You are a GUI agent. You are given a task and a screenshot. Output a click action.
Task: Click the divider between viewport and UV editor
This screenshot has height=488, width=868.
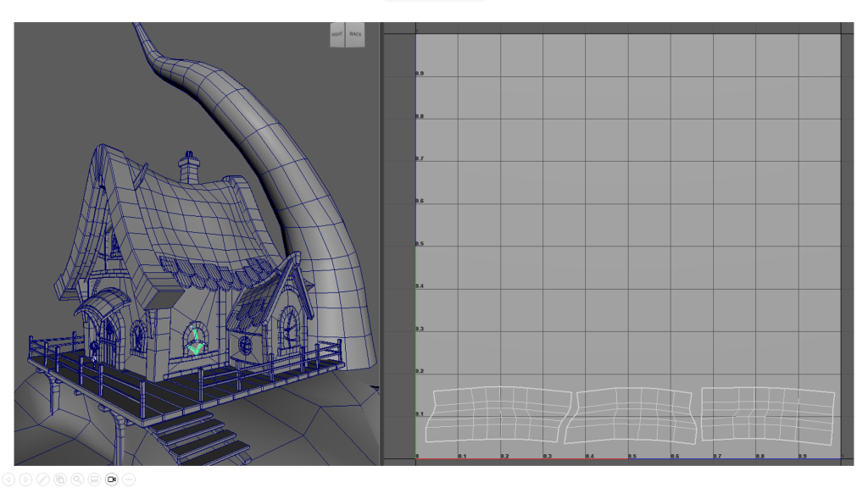(x=381, y=246)
